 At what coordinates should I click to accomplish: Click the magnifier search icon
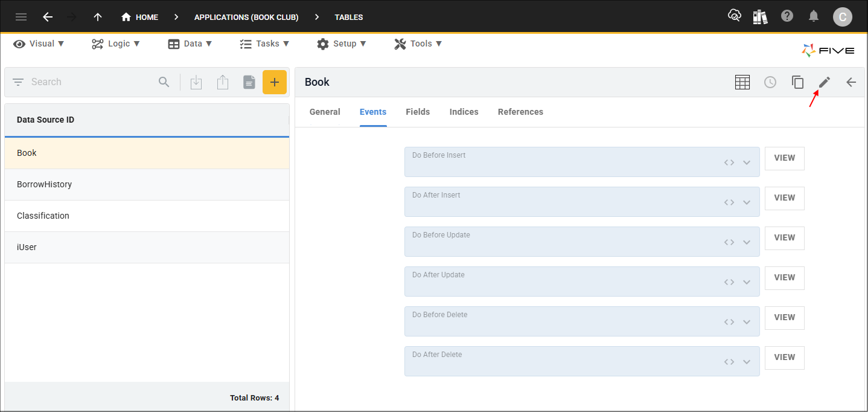164,82
